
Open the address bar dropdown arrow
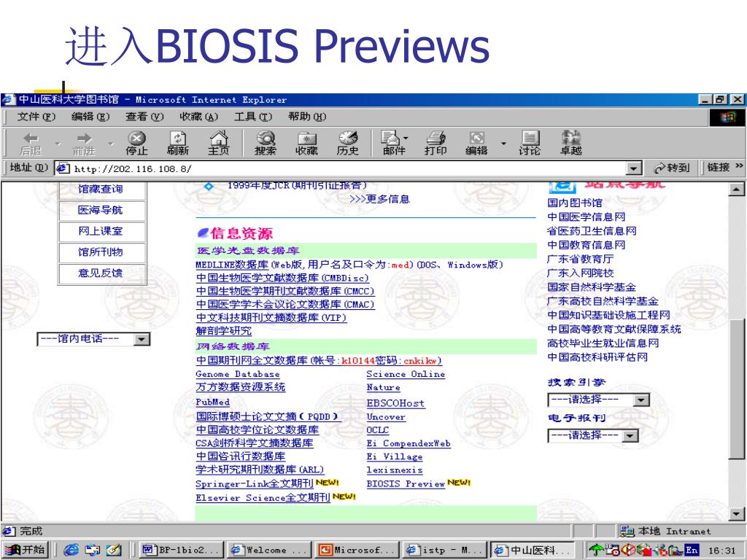[x=632, y=168]
